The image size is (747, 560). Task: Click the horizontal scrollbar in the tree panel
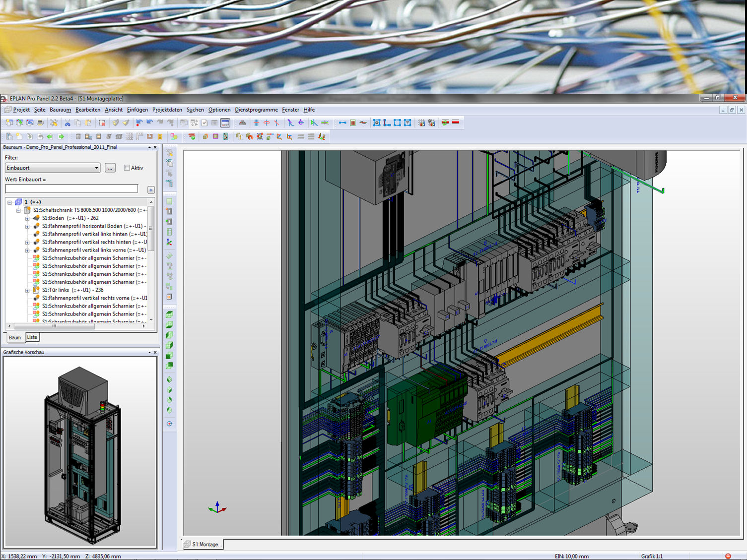point(55,326)
